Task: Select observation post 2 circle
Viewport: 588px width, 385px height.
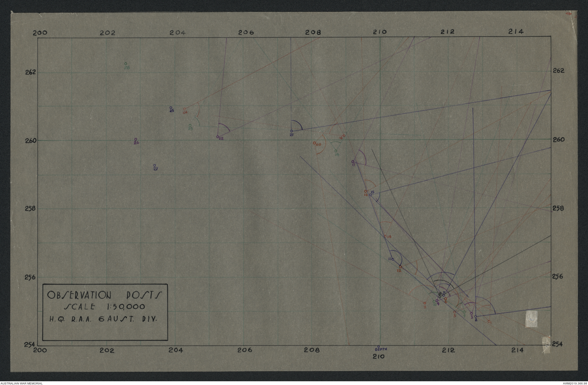Action: (475, 316)
